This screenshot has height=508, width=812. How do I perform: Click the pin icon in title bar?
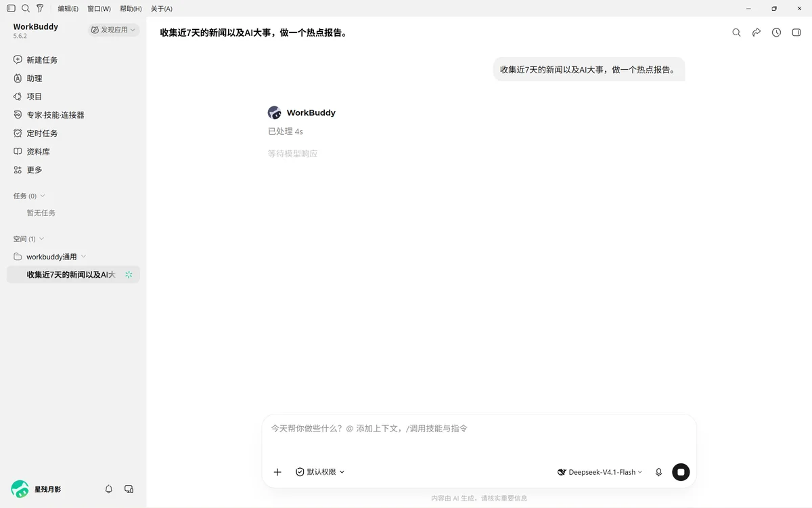pos(40,9)
